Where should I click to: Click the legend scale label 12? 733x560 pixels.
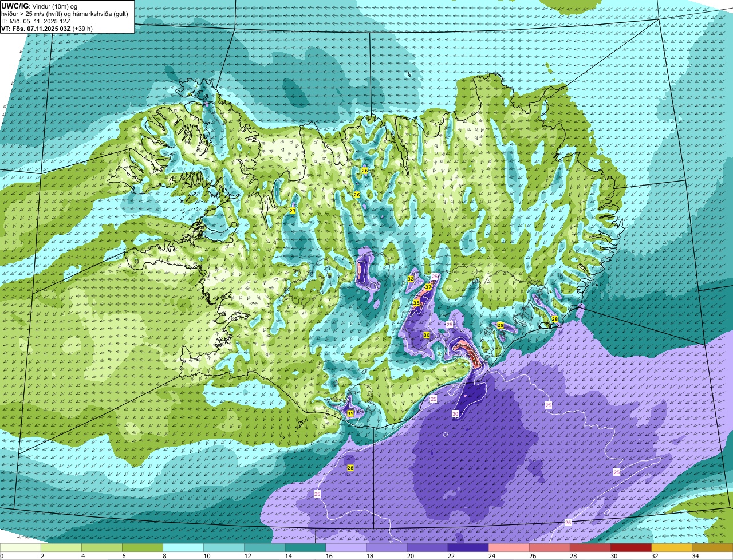coord(247,556)
